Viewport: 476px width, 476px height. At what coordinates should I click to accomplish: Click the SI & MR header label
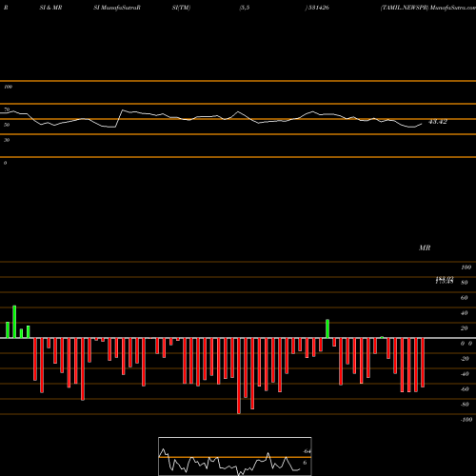coord(50,8)
